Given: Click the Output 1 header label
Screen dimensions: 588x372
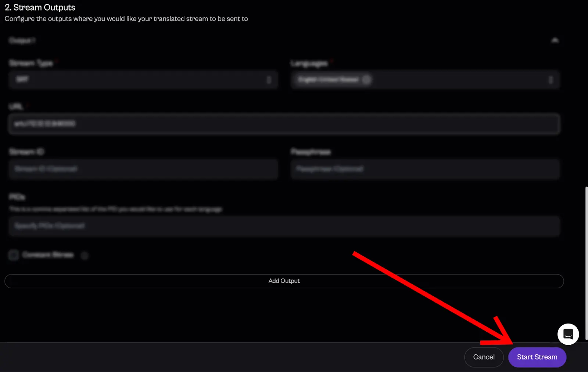Looking at the screenshot, I should coord(22,40).
